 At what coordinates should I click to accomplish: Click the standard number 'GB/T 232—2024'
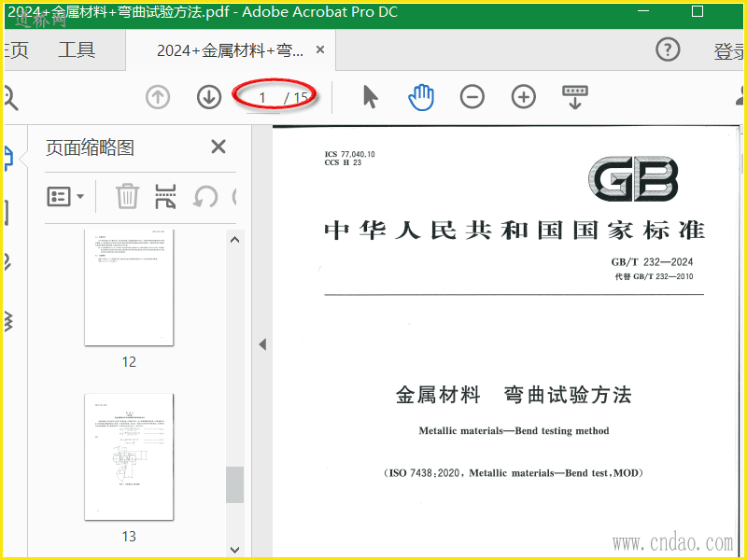click(x=652, y=262)
